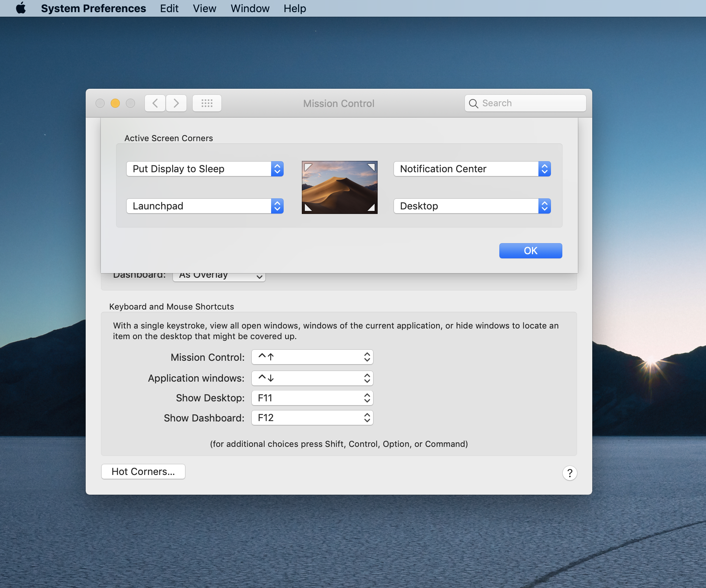This screenshot has height=588, width=706.
Task: Open Show All preferences grid icon
Action: 207,103
